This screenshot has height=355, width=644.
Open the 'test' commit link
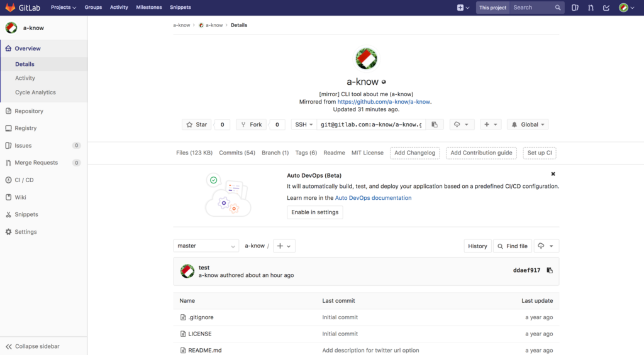click(x=204, y=267)
